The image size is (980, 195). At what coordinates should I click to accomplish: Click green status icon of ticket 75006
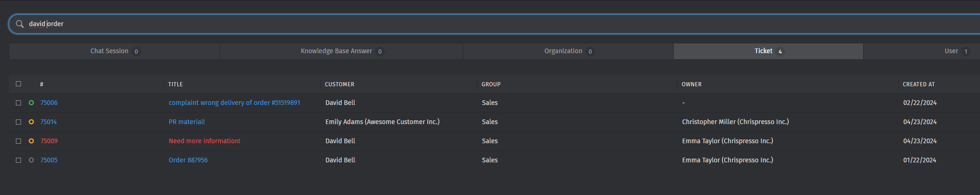[x=31, y=103]
